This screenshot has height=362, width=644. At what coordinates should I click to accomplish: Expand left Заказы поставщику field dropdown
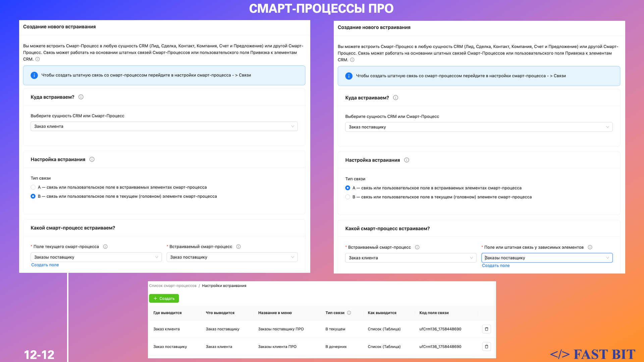pyautogui.click(x=96, y=257)
